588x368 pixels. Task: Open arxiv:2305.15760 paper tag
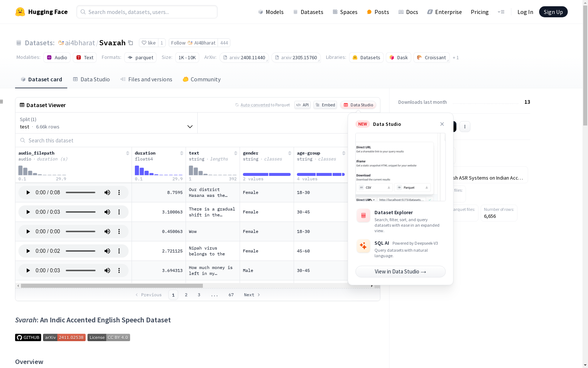(x=296, y=58)
